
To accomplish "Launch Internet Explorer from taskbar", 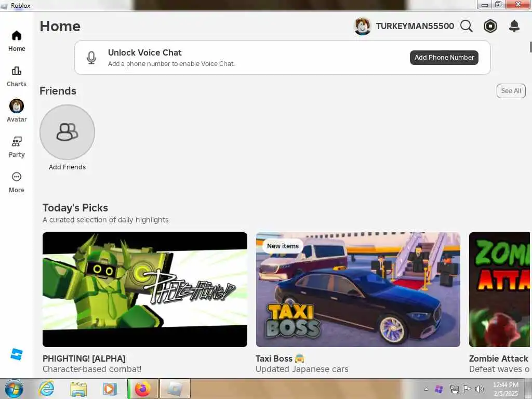I will click(x=46, y=389).
